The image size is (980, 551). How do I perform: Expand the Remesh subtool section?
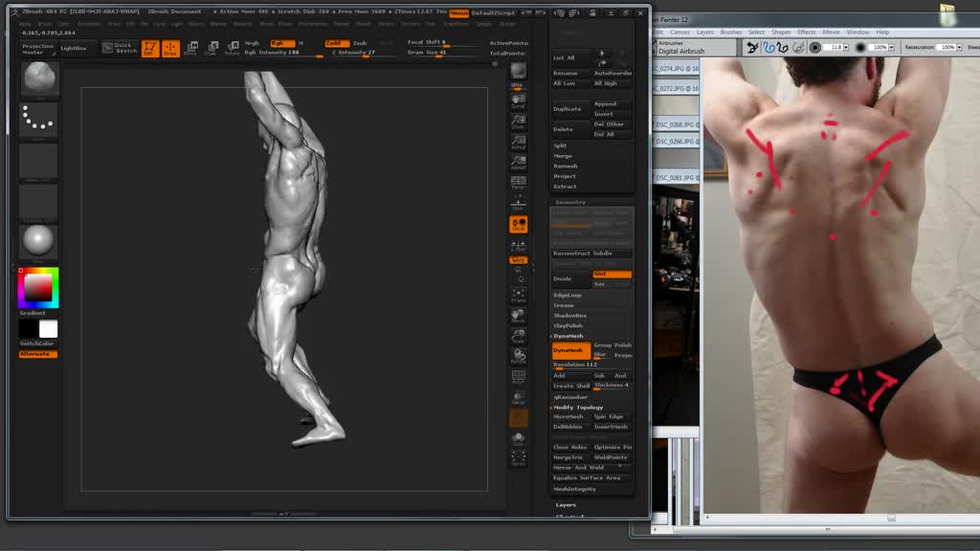[565, 166]
